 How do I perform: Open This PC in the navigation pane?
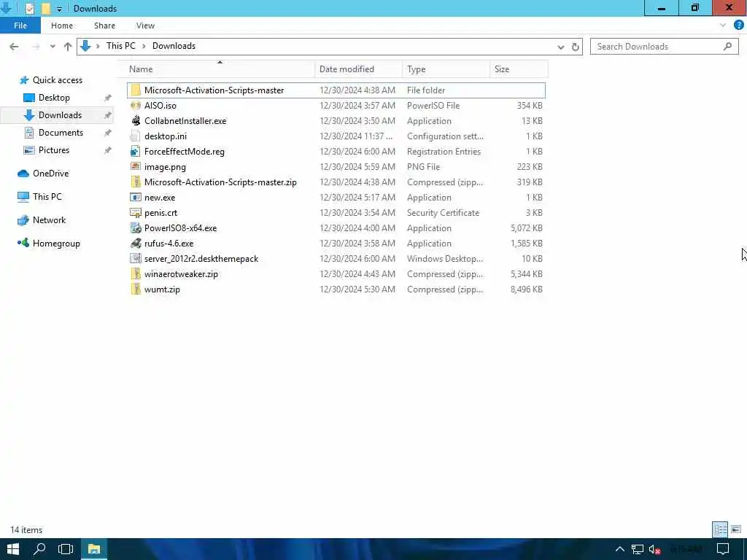coord(47,196)
